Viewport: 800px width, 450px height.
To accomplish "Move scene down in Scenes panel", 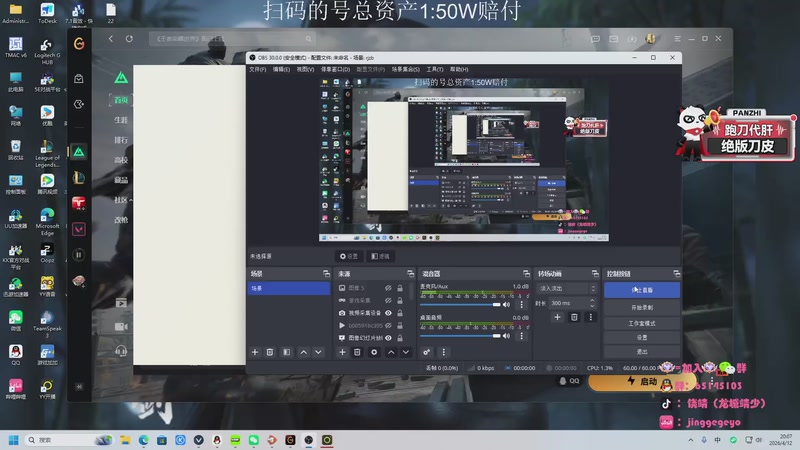I will 318,352.
